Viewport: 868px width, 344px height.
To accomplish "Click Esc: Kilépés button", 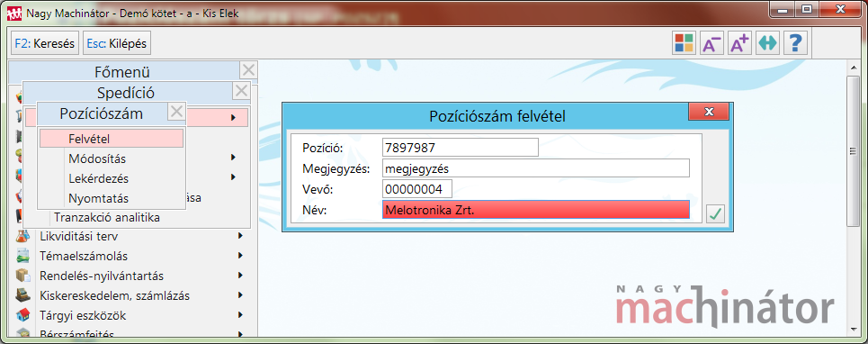I will coord(117,44).
